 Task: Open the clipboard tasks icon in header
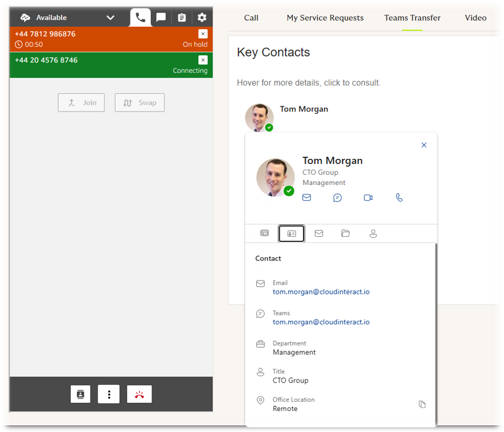tap(182, 17)
